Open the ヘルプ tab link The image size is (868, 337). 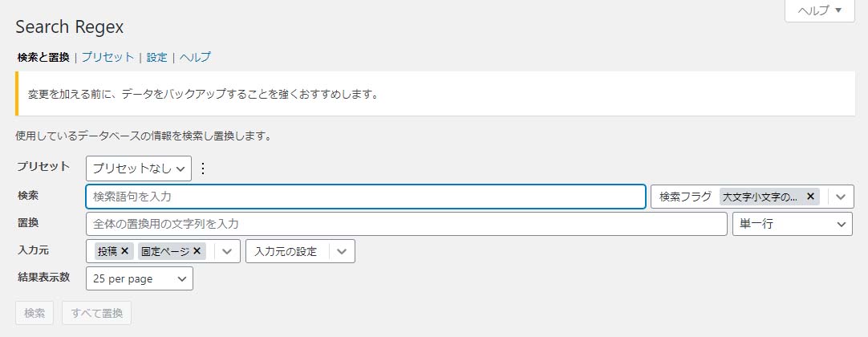[x=195, y=57]
